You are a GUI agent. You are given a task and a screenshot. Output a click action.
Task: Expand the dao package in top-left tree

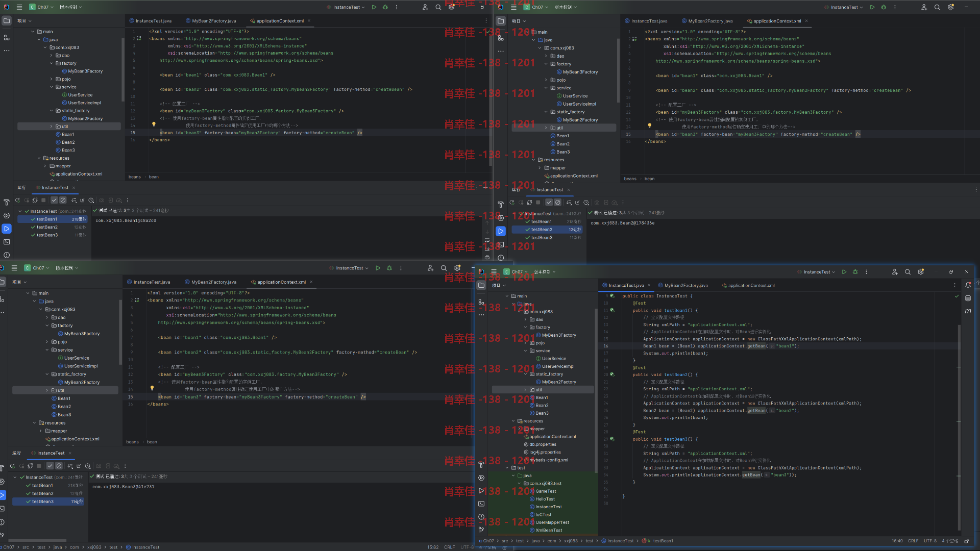[x=52, y=56]
